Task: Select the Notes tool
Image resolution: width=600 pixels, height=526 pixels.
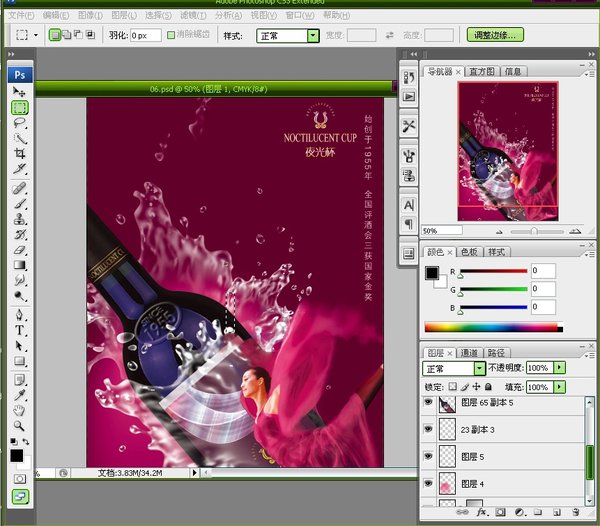Action: click(x=19, y=380)
